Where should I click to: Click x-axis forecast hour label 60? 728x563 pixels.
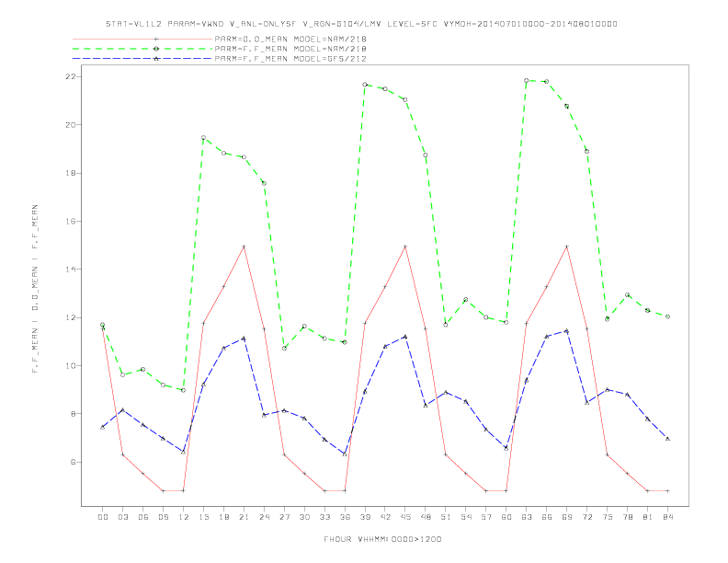[506, 517]
